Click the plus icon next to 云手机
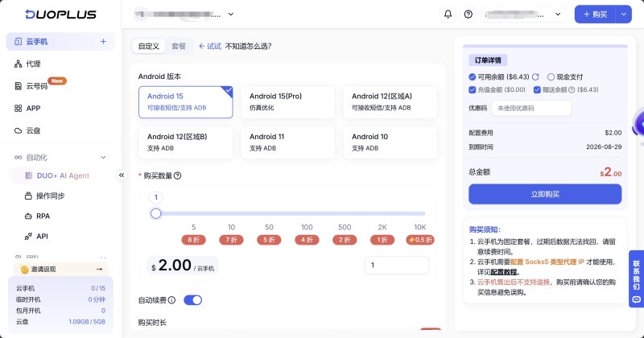644x338 pixels. click(x=103, y=42)
